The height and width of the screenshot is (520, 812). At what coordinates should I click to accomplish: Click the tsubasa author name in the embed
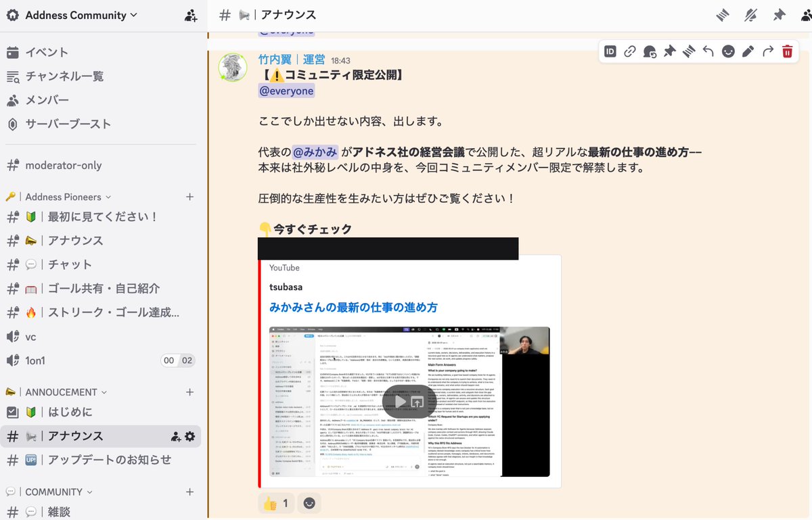tap(286, 287)
